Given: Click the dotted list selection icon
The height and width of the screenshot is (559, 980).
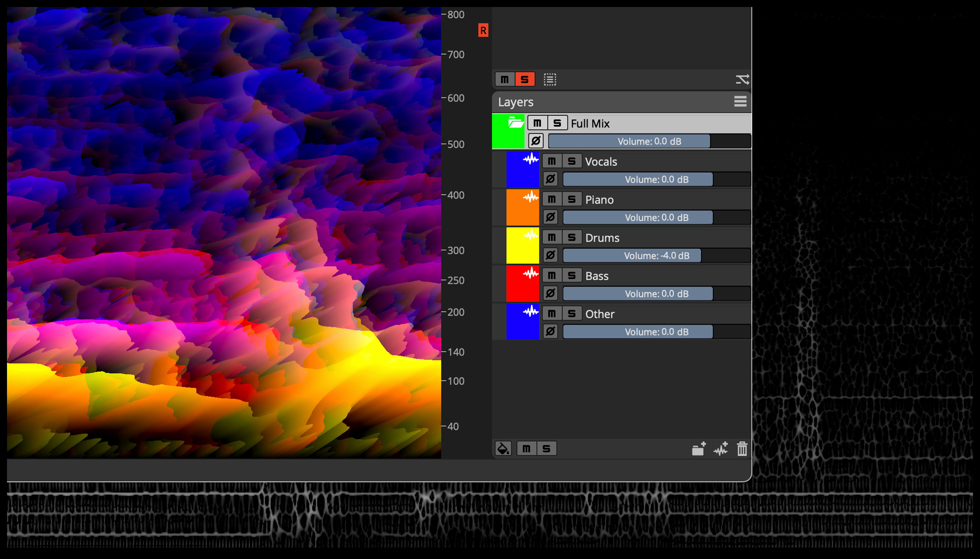Looking at the screenshot, I should click(x=550, y=79).
